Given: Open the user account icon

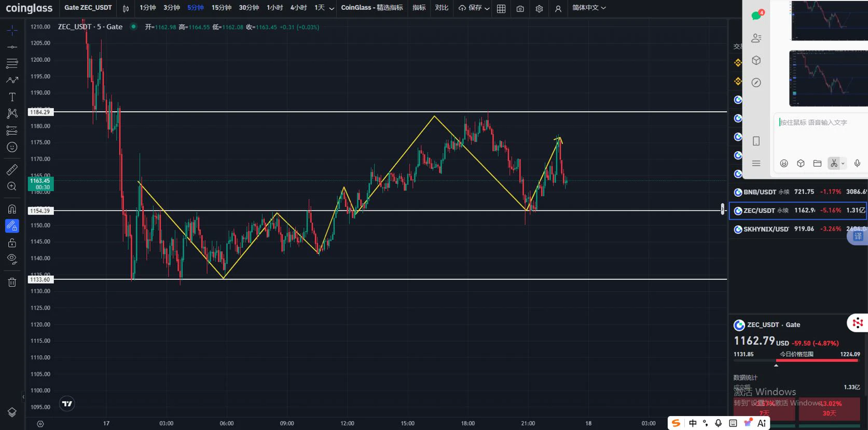Looking at the screenshot, I should (x=558, y=8).
